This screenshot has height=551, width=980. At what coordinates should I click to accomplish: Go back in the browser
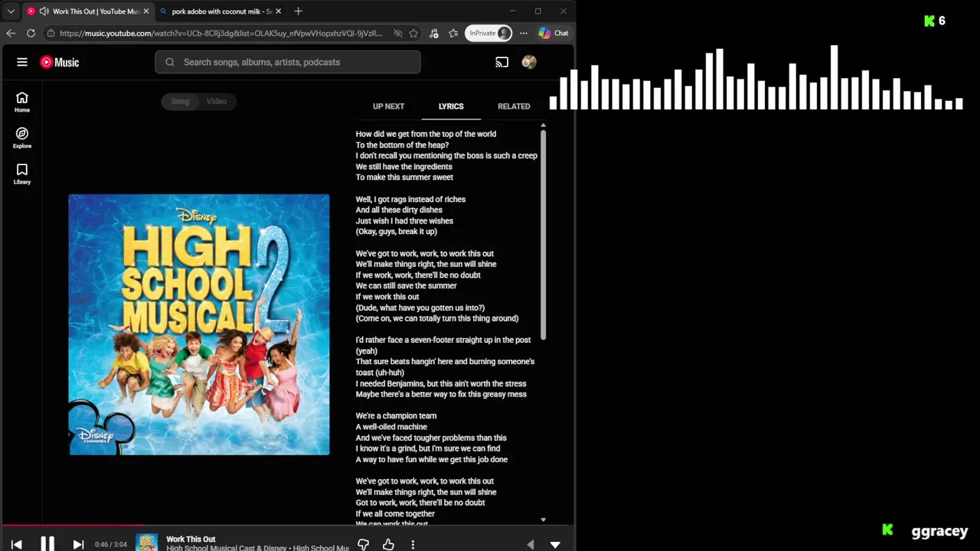click(x=10, y=33)
